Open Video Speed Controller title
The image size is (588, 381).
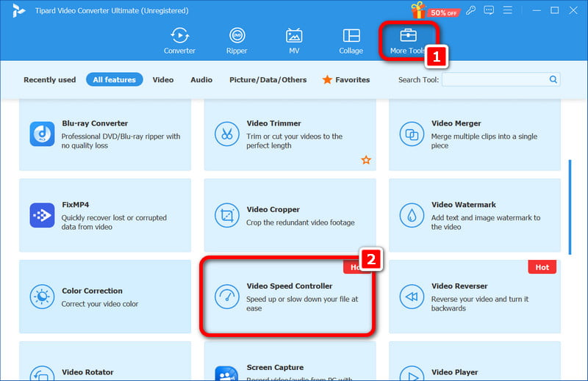pos(289,286)
